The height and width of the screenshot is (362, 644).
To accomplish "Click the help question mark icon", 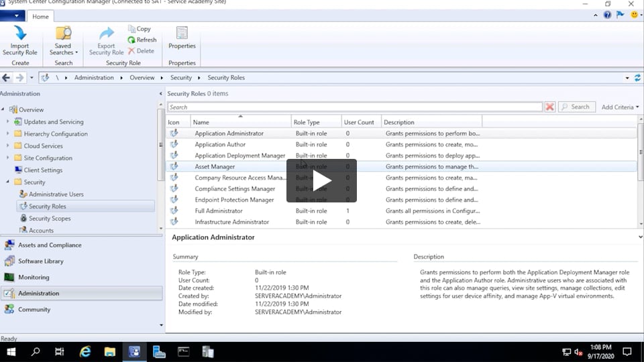I will coord(607,15).
